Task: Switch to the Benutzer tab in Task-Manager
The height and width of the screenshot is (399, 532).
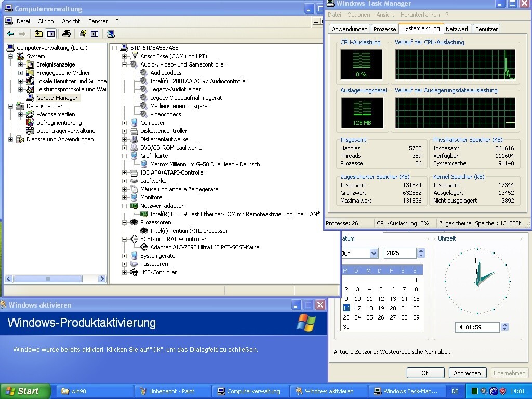Action: pyautogui.click(x=486, y=29)
